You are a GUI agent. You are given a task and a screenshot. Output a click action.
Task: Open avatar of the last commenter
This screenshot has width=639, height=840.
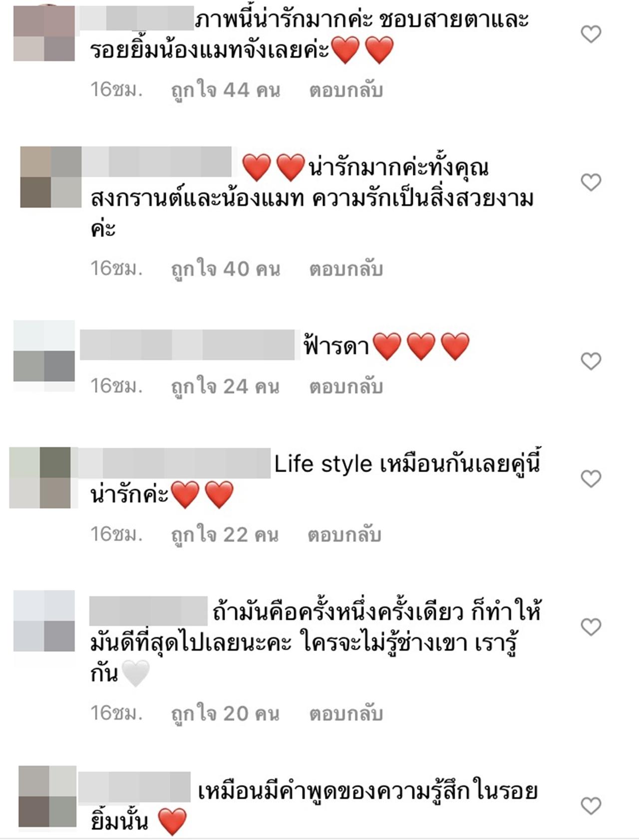[x=47, y=797]
